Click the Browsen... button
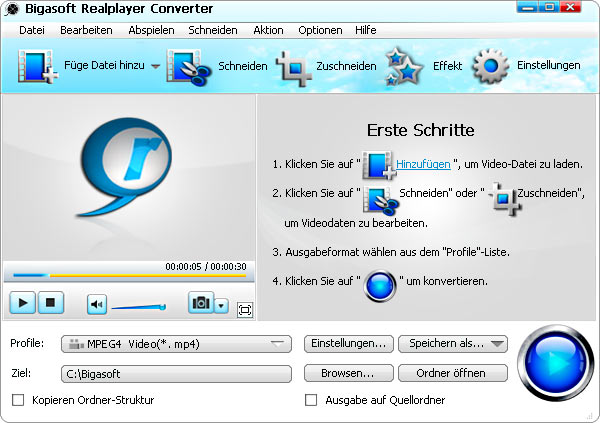Image resolution: width=600 pixels, height=423 pixels. (349, 373)
